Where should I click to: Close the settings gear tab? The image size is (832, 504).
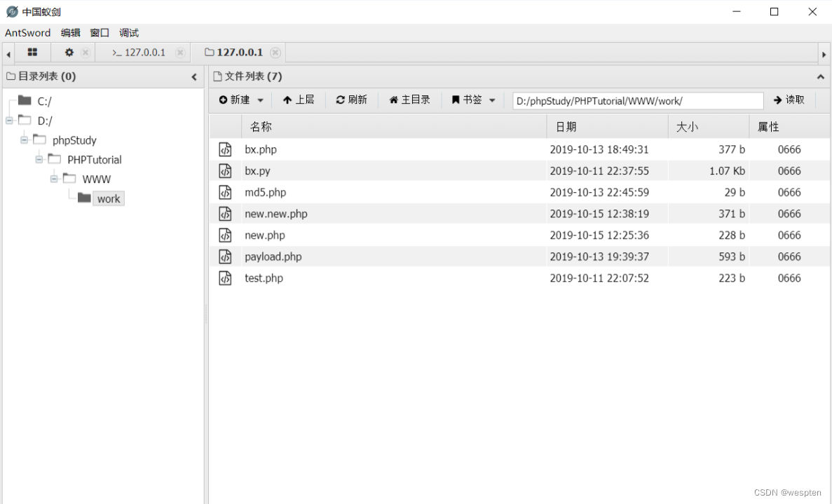point(86,53)
